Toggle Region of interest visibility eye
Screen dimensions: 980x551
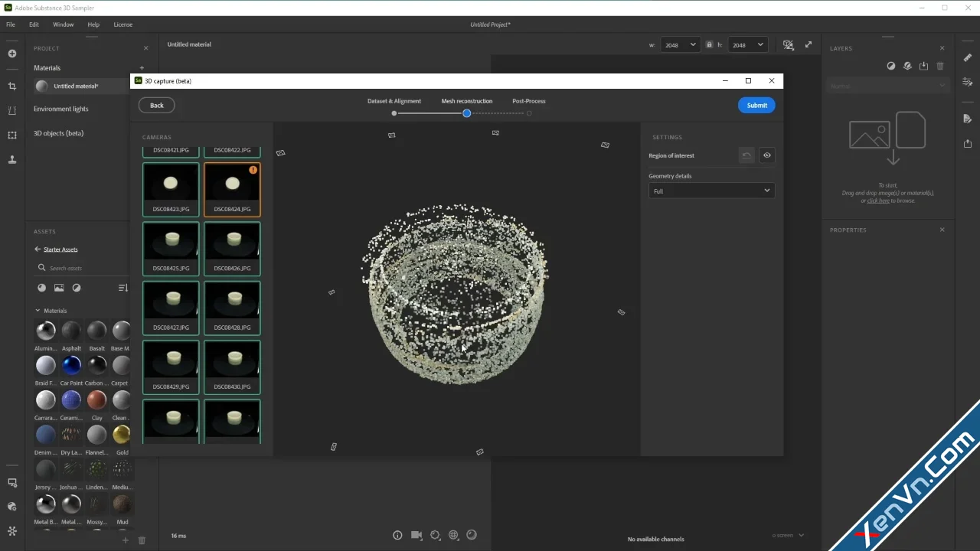coord(767,155)
